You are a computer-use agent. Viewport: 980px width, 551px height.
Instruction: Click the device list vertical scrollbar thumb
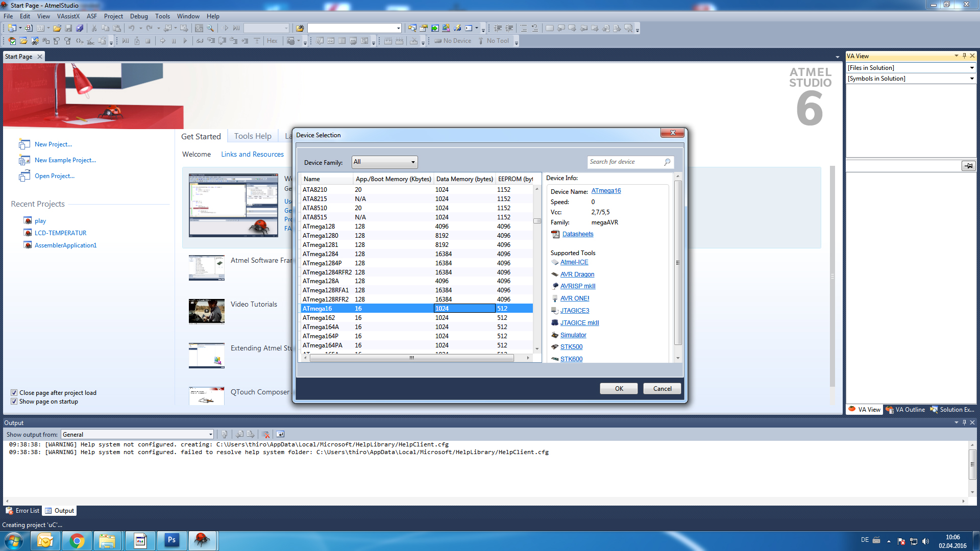click(x=537, y=221)
